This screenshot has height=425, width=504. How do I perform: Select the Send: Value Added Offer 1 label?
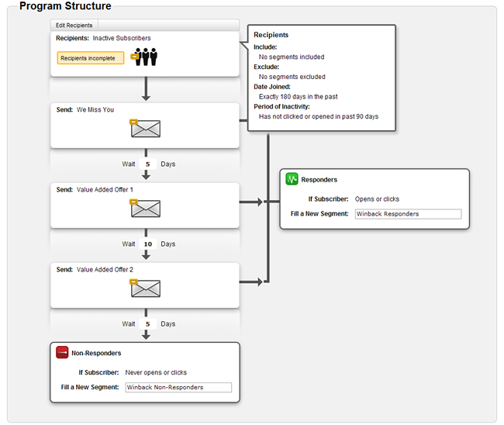(95, 190)
